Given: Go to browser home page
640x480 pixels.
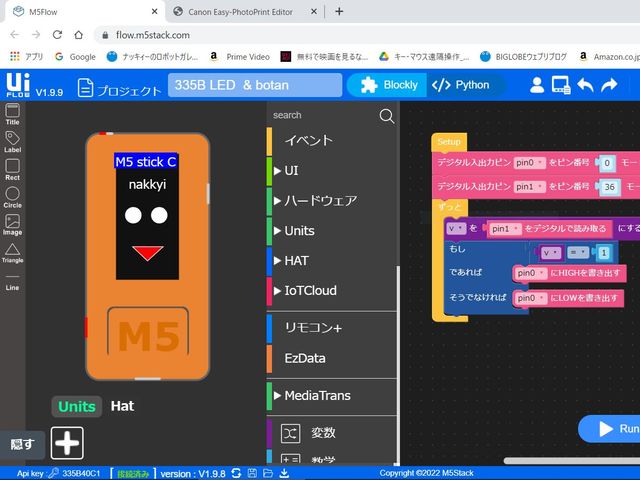Looking at the screenshot, I should tap(78, 35).
